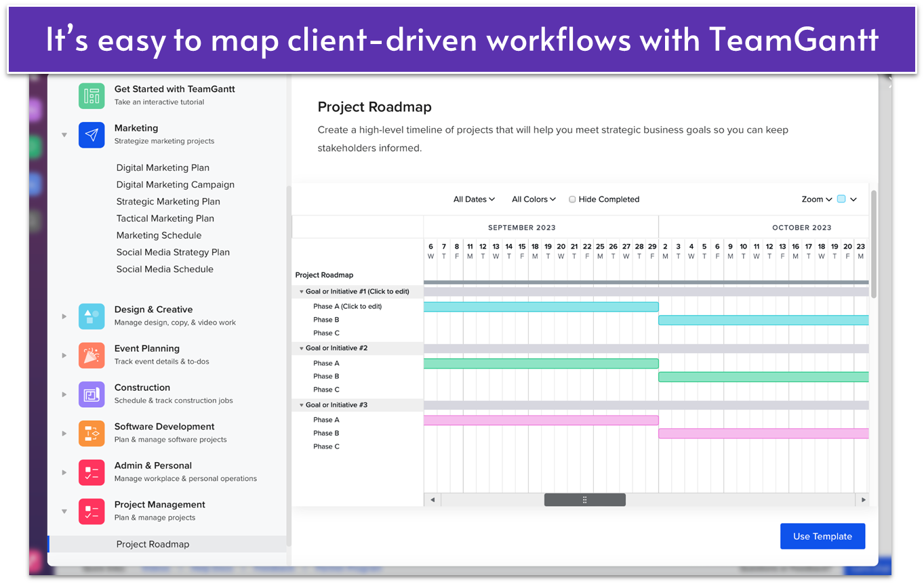
Task: Select Strategic Marketing Plan template
Action: click(x=168, y=202)
